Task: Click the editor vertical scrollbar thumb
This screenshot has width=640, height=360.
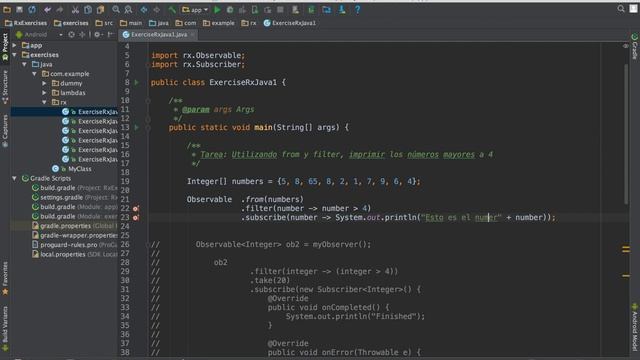Action: click(626, 135)
